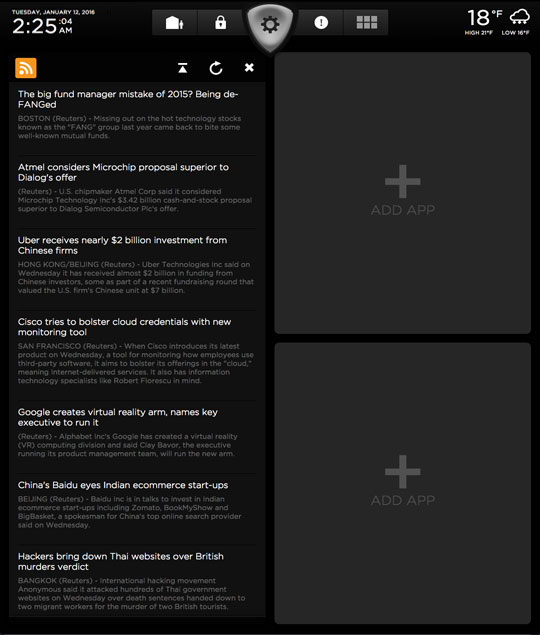Open Uber $2 billion investment headline
Screen dimensions: 540x635
[x=122, y=245]
